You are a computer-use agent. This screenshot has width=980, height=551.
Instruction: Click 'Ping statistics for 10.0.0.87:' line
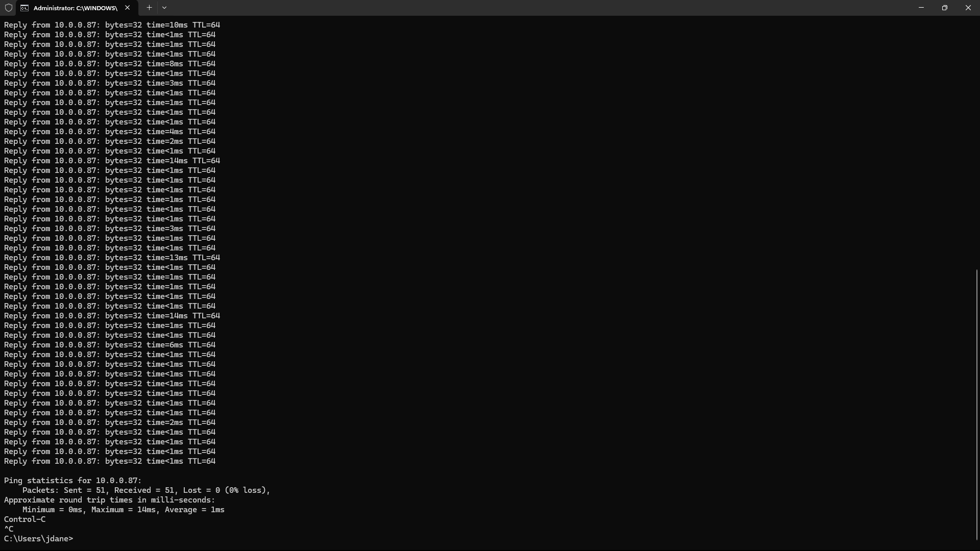point(73,481)
